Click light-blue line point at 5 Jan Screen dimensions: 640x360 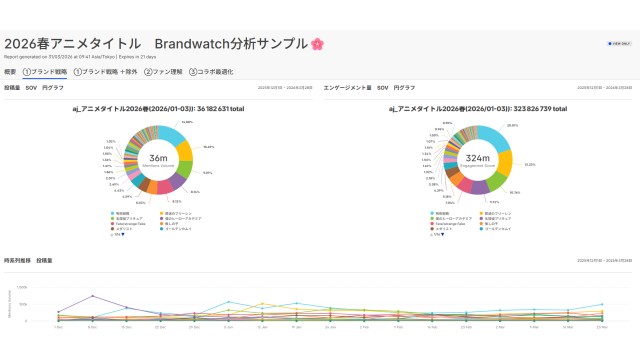click(x=228, y=302)
